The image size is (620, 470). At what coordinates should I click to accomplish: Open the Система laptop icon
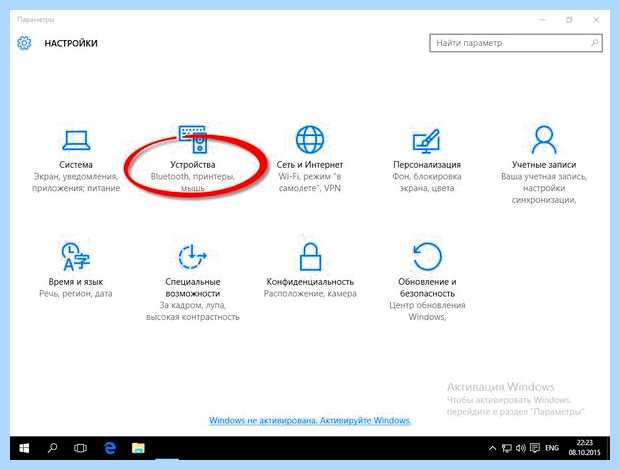pos(76,141)
